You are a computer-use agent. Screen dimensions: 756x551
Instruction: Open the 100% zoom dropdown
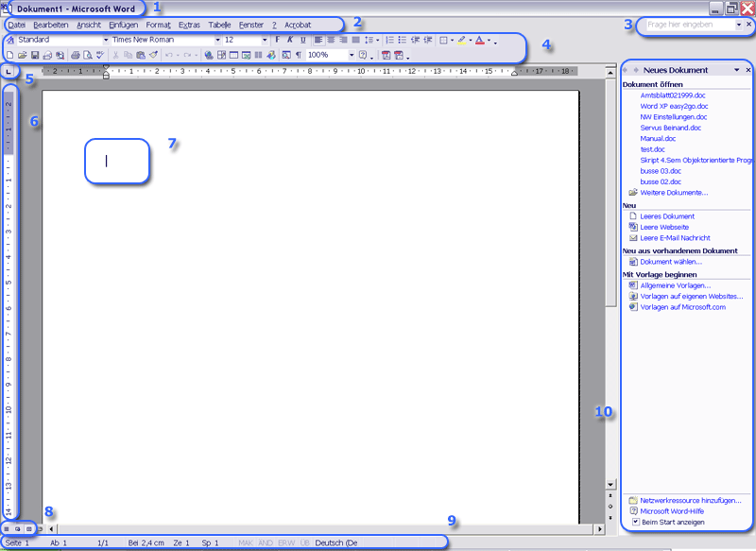click(x=352, y=55)
